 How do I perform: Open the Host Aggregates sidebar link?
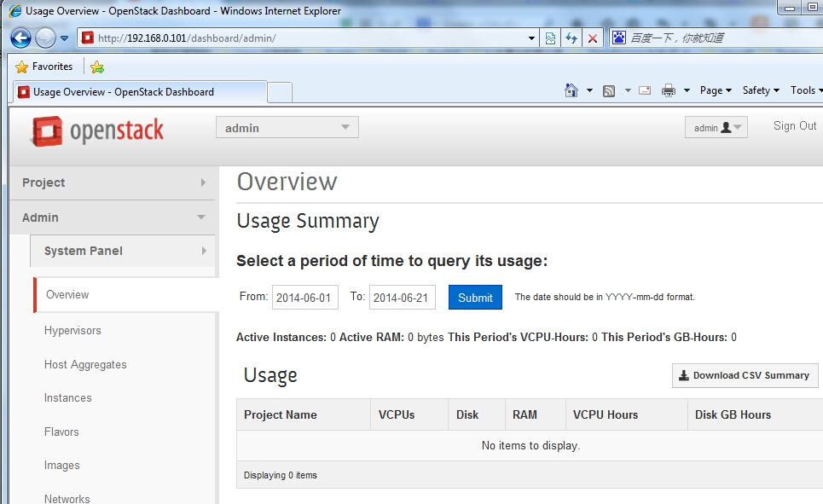(85, 365)
